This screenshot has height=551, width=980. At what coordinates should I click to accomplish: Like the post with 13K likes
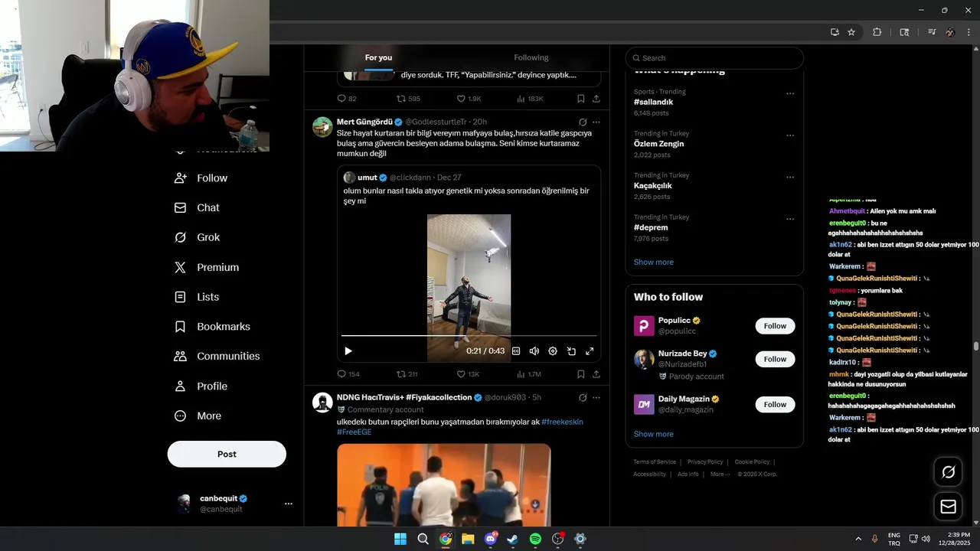[x=468, y=374]
